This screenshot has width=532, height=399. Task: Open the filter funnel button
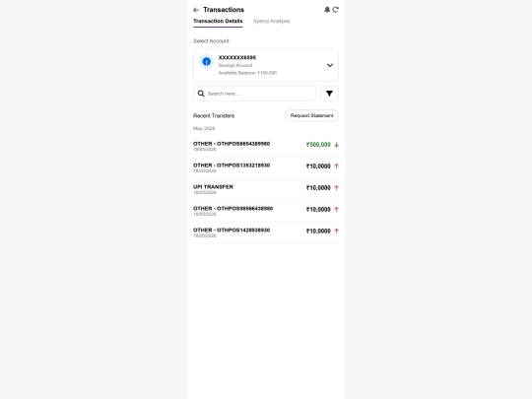[329, 94]
